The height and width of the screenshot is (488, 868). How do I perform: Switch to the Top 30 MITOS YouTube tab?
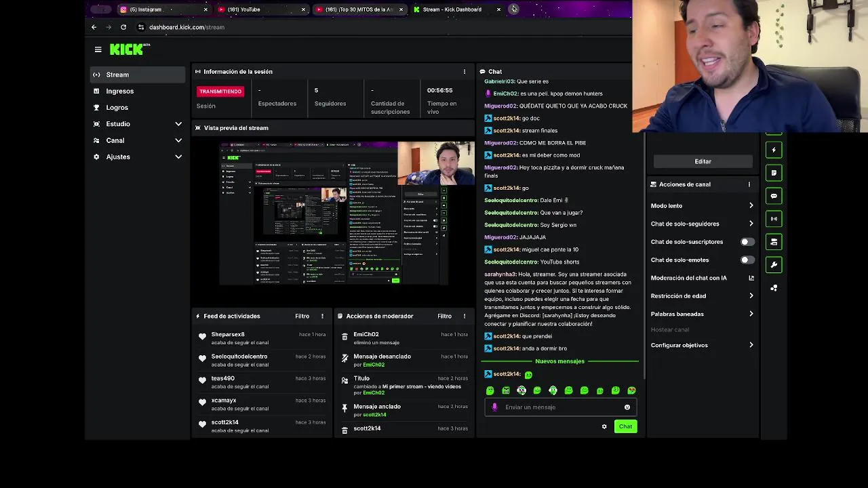[359, 9]
